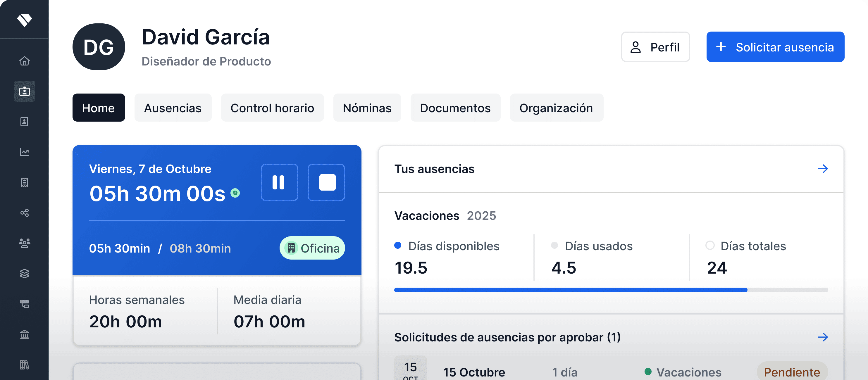Click the receipt document sidebar icon
868x380 pixels.
(x=24, y=182)
